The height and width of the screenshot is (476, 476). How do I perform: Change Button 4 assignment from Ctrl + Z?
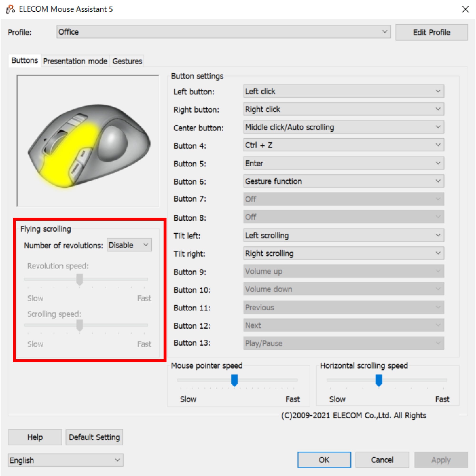click(x=344, y=145)
